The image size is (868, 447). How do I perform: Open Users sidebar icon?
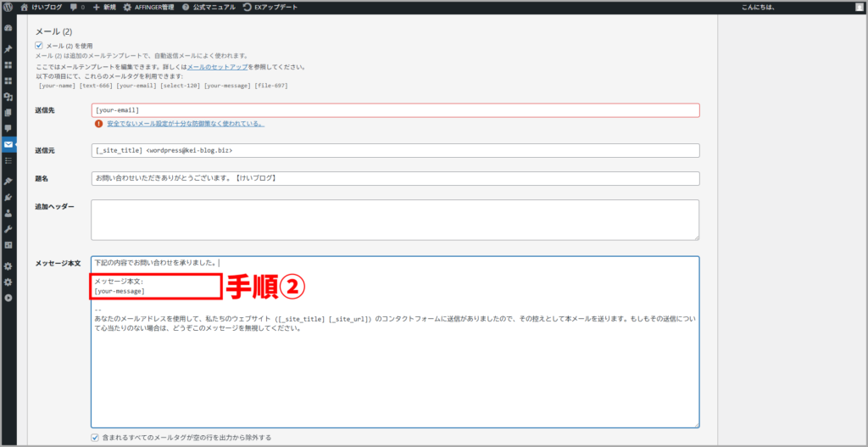(x=8, y=213)
